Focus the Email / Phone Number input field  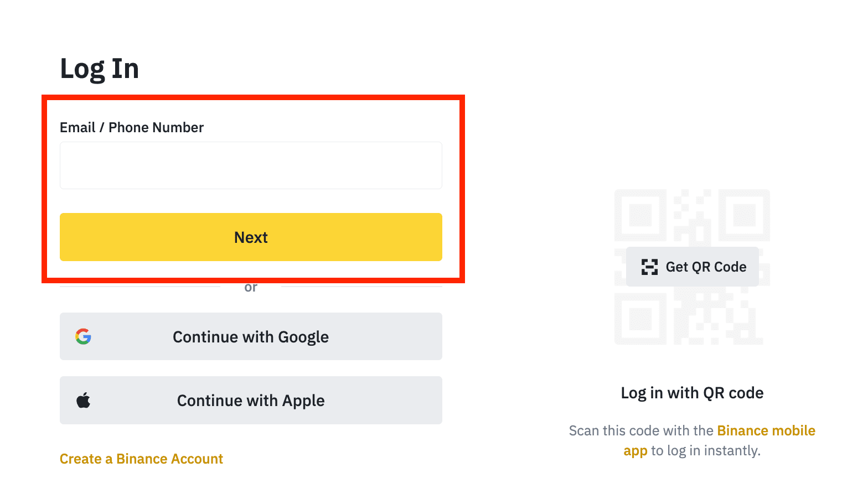tap(251, 165)
